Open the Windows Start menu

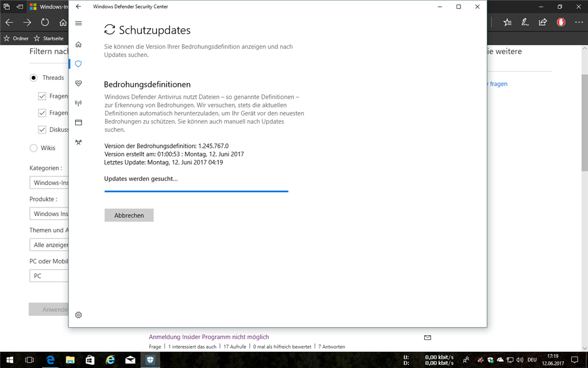(x=10, y=360)
